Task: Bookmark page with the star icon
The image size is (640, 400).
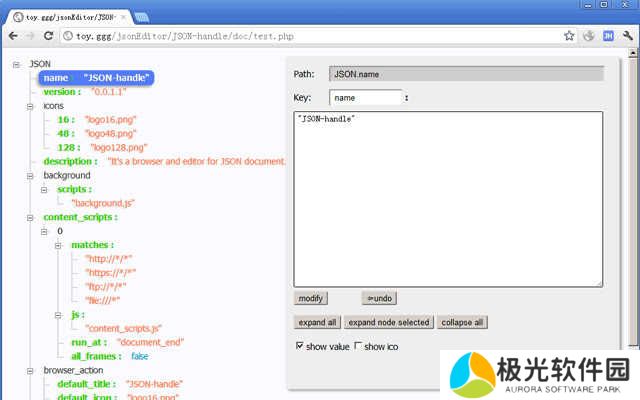Action: (x=569, y=36)
